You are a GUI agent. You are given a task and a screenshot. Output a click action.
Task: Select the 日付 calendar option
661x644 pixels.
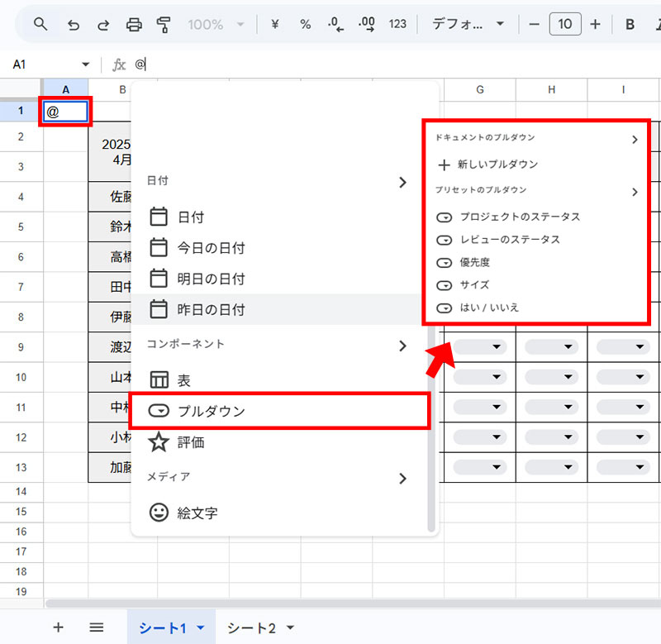[276, 217]
